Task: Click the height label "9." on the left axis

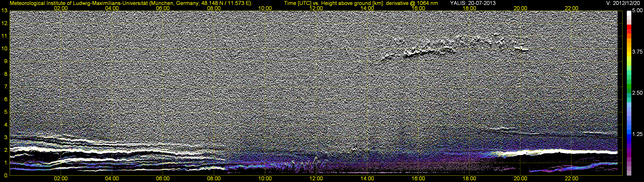Action: [6, 61]
